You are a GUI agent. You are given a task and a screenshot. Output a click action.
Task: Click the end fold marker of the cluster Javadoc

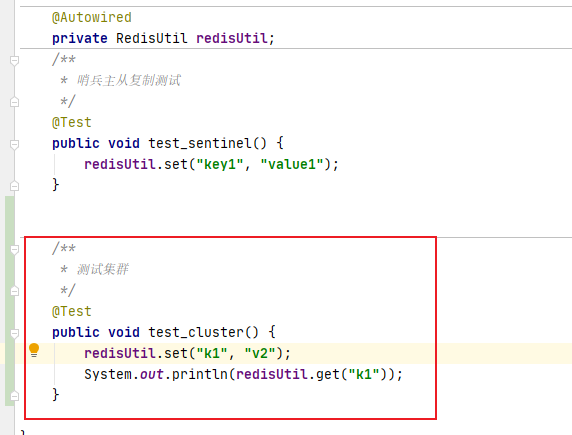pos(14,291)
